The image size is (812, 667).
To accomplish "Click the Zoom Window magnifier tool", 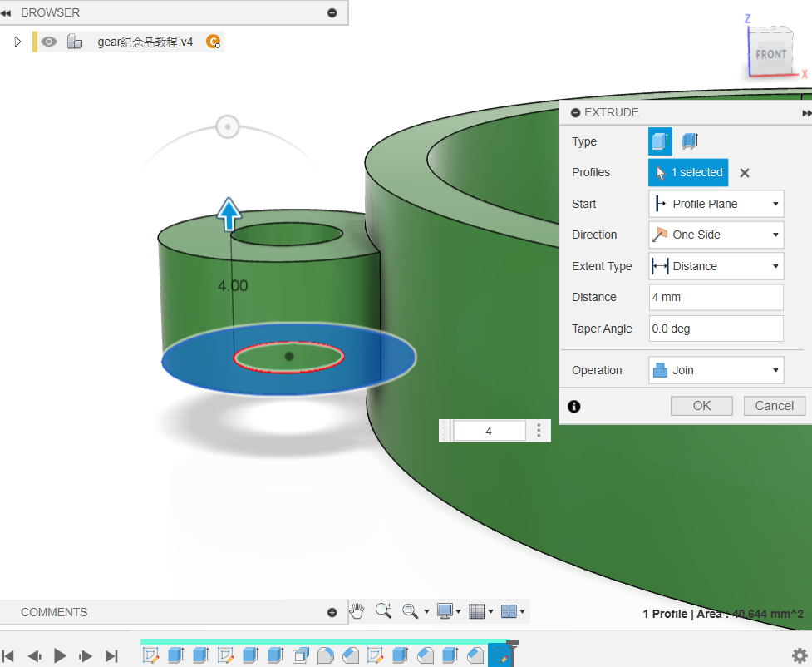I will tap(411, 611).
